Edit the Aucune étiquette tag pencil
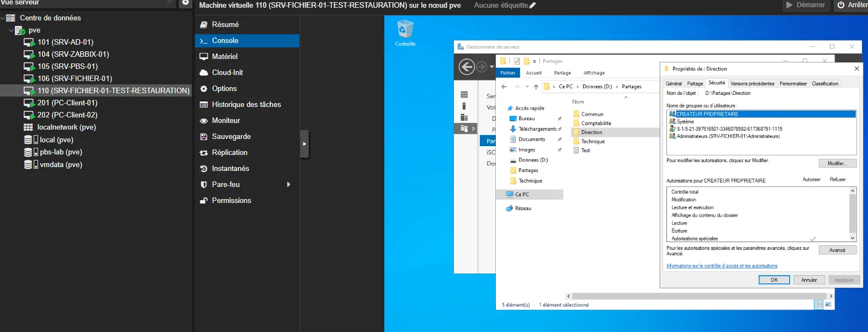Screen dimensions: 868x332 click(x=532, y=6)
